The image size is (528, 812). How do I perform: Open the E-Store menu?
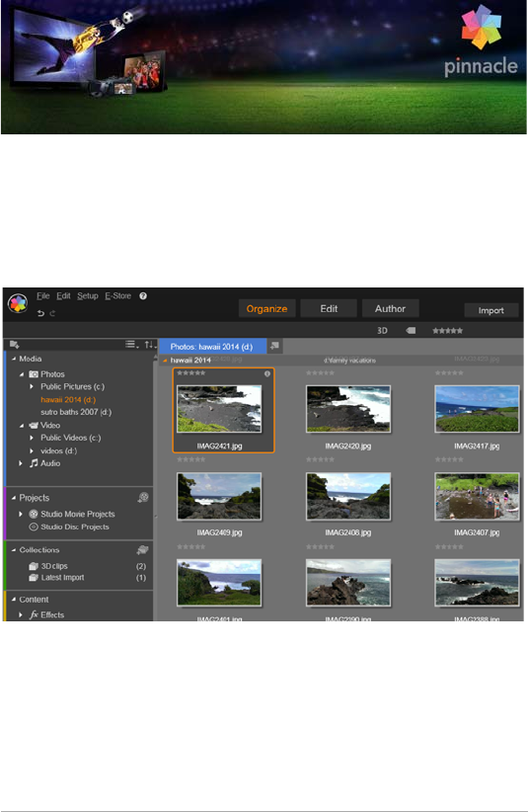117,295
